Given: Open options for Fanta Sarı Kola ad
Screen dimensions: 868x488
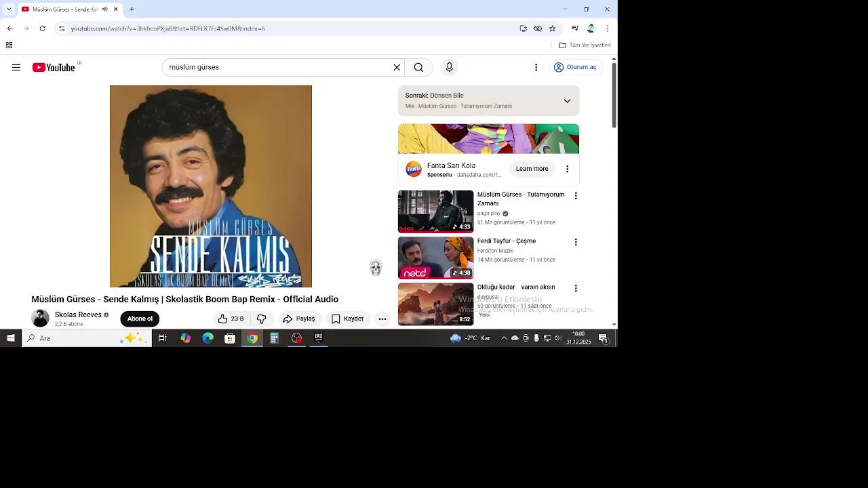Looking at the screenshot, I should 568,169.
